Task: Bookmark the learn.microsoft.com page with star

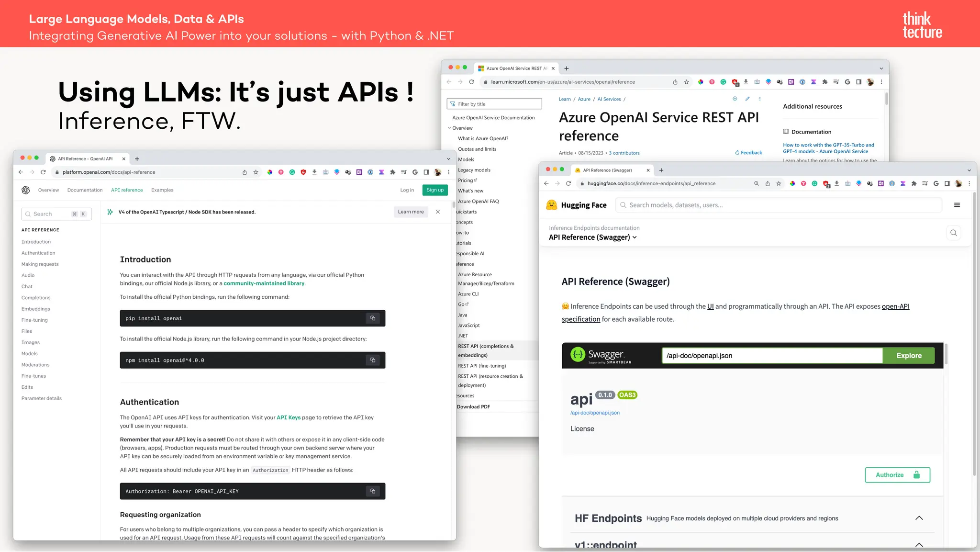Action: pos(686,82)
